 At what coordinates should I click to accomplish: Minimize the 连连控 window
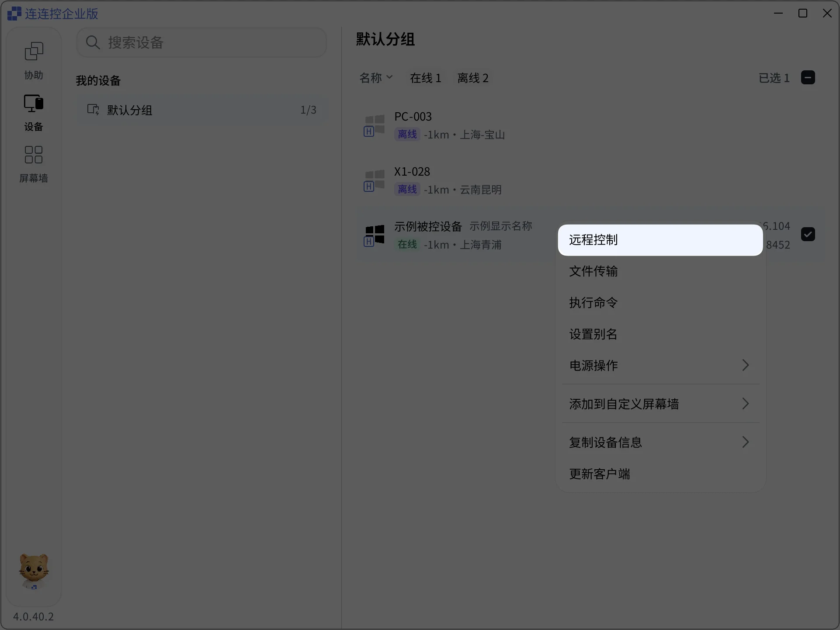pos(778,13)
